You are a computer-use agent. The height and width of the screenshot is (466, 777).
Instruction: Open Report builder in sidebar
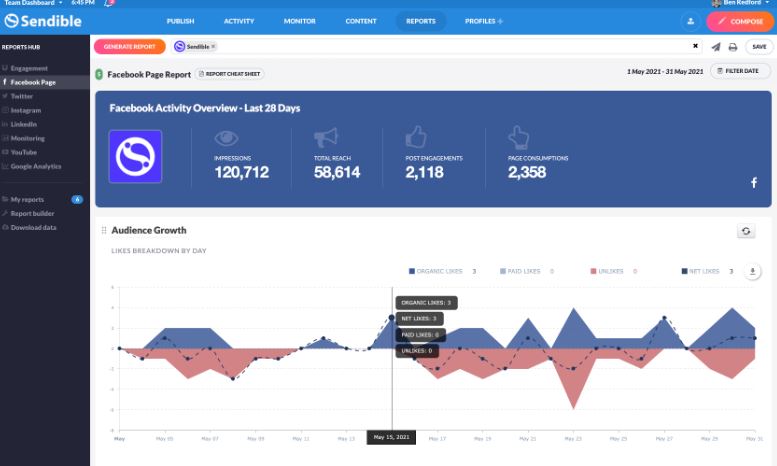coord(32,213)
